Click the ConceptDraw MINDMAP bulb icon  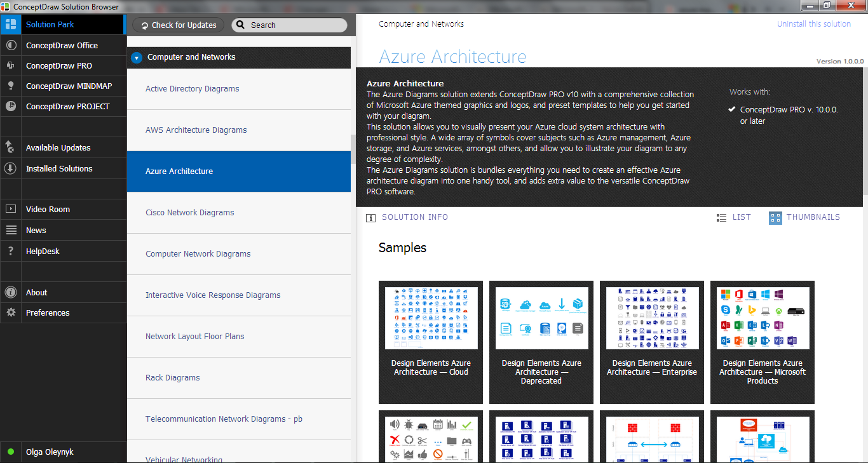pos(11,86)
